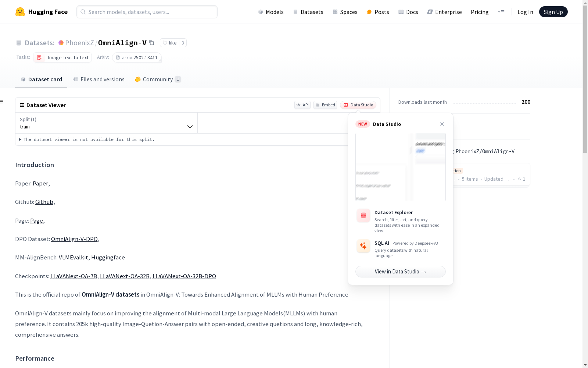
Task: Open the more navigation menu icon
Action: click(501, 12)
